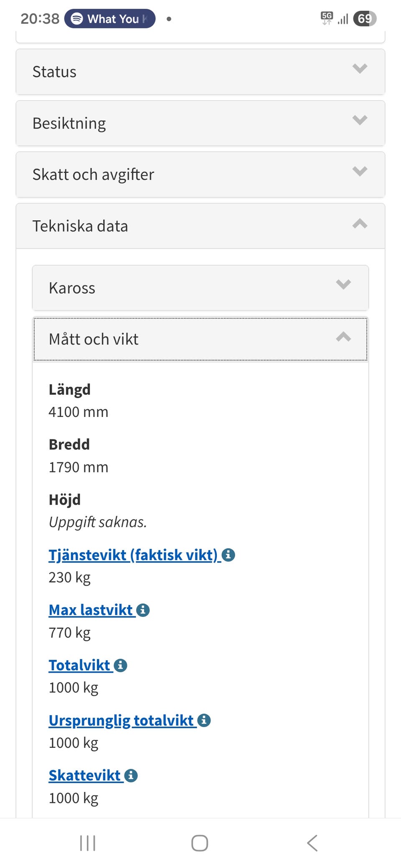Screen dimensions: 401x868
Task: Expand the Besiktning section
Action: (200, 123)
